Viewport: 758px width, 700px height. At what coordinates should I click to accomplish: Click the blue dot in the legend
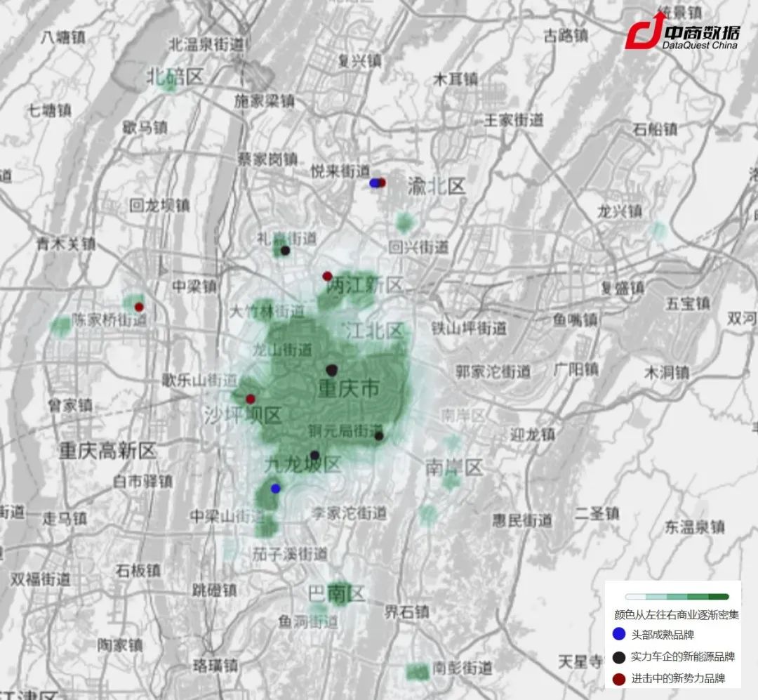(618, 635)
